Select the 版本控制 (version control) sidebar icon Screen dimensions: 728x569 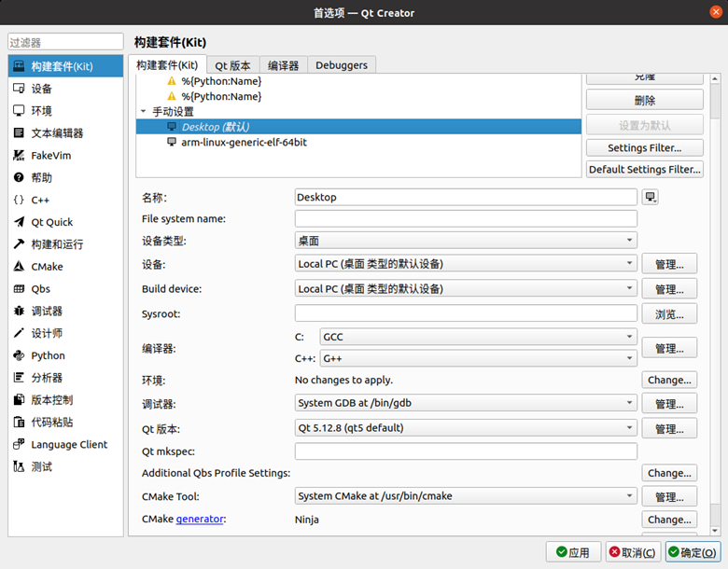[19, 400]
